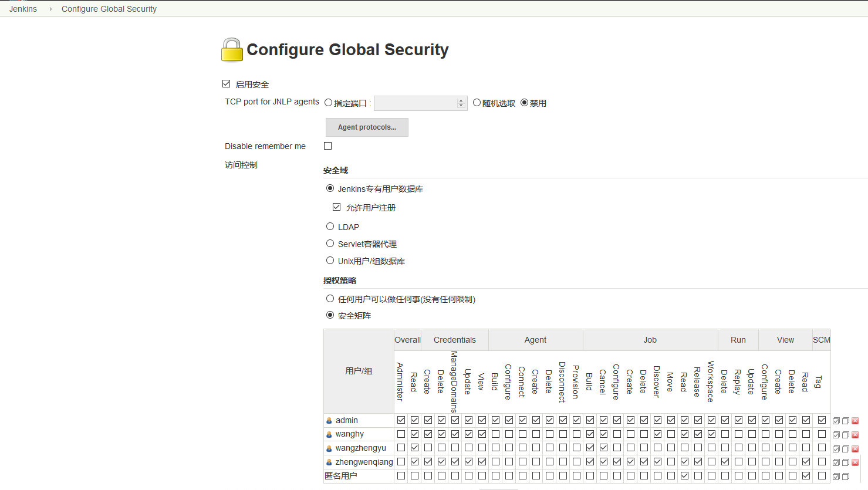Remove zhengwenqiang row with red X
The height and width of the screenshot is (490, 868).
pos(855,462)
